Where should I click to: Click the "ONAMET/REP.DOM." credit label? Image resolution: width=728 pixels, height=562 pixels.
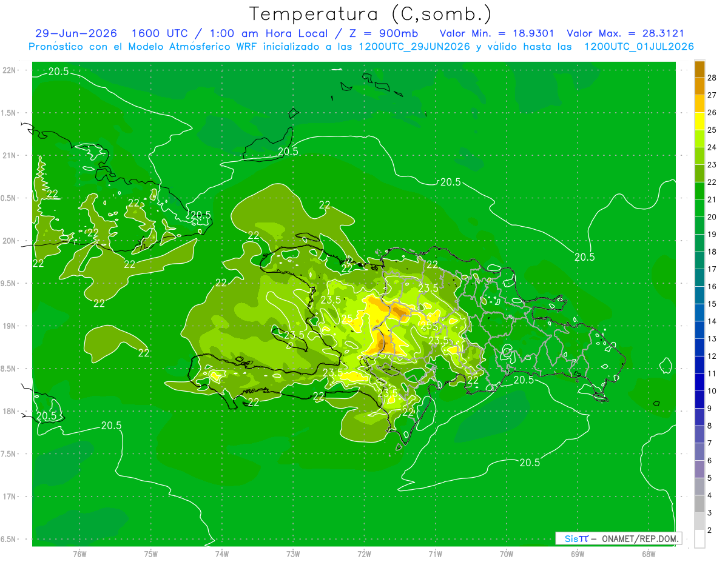pyautogui.click(x=639, y=538)
